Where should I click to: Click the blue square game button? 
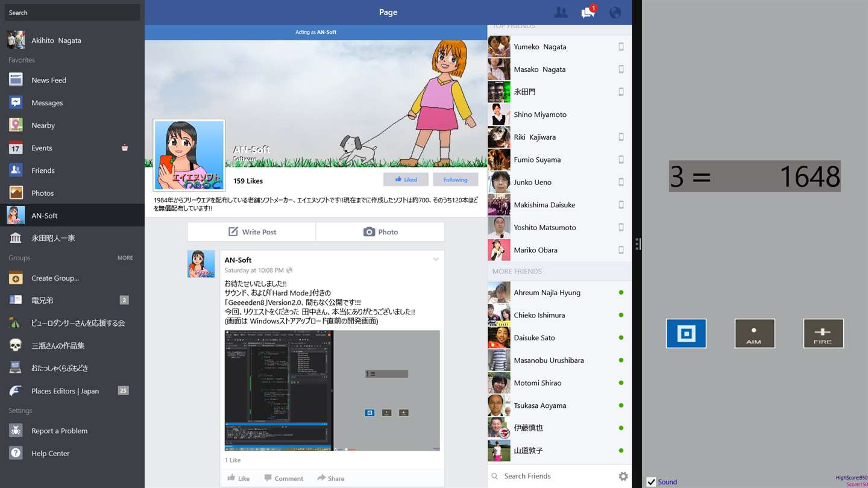[x=686, y=333]
